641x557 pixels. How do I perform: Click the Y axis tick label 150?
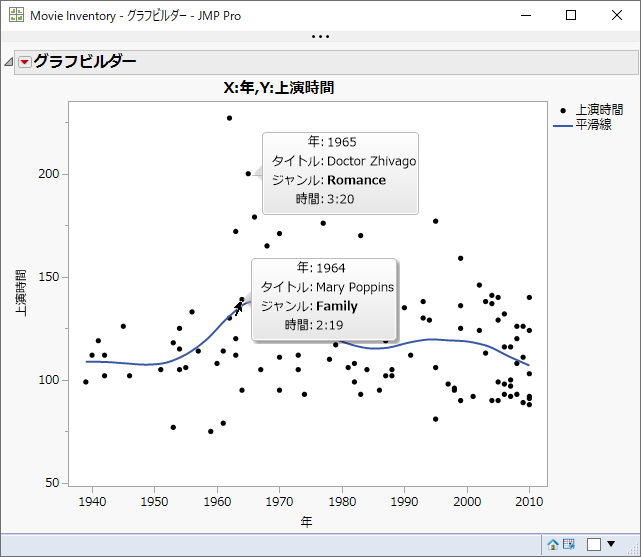coord(49,277)
